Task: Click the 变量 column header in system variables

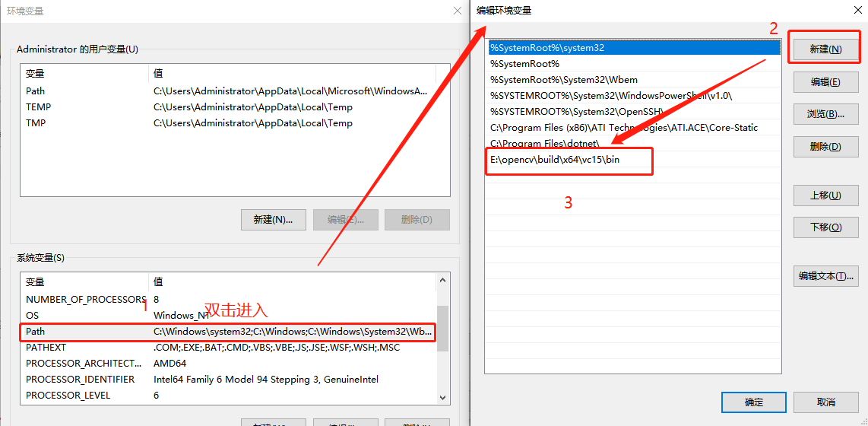Action: coord(84,282)
